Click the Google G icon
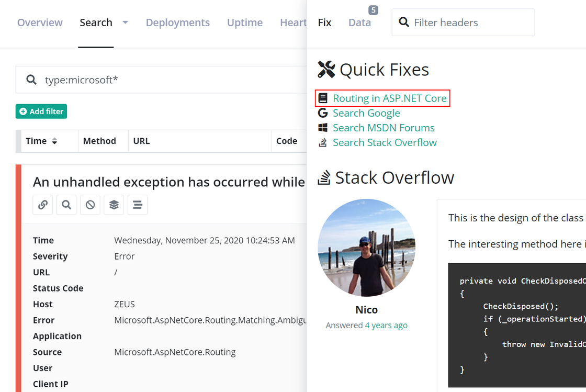This screenshot has width=586, height=392. coord(323,113)
